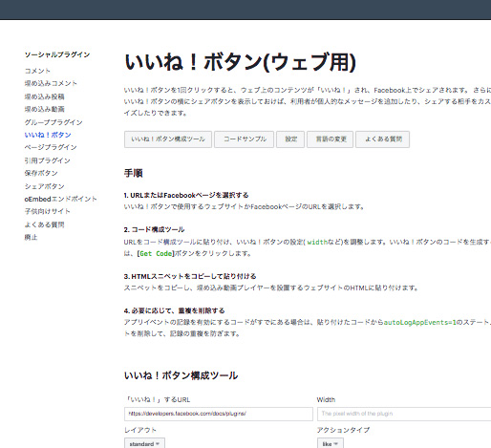
Task: Select 子供向けサイト sidebar link
Action: pos(47,211)
